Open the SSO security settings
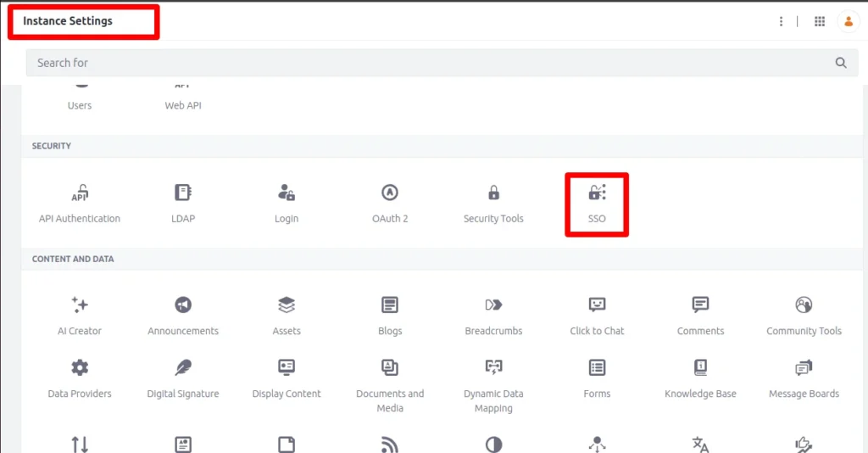 597,204
